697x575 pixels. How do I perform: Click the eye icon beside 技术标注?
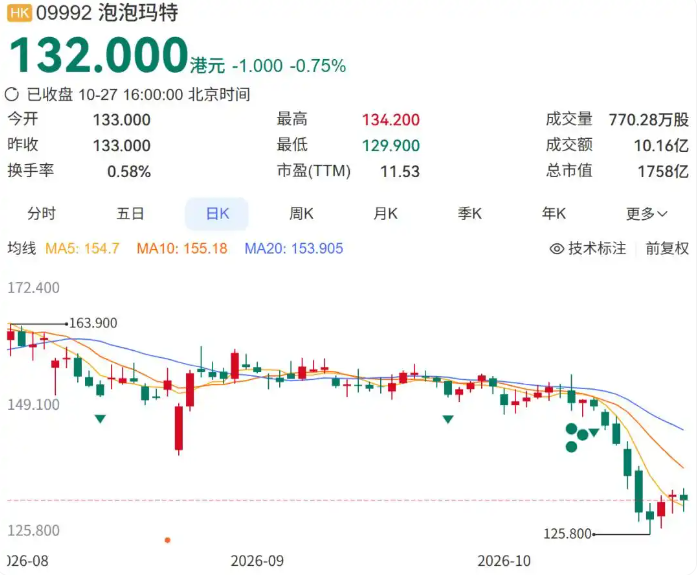pyautogui.click(x=557, y=248)
